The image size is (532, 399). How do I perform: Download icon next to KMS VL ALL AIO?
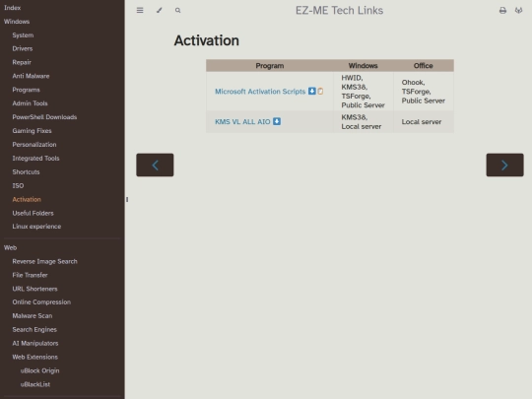click(x=277, y=121)
